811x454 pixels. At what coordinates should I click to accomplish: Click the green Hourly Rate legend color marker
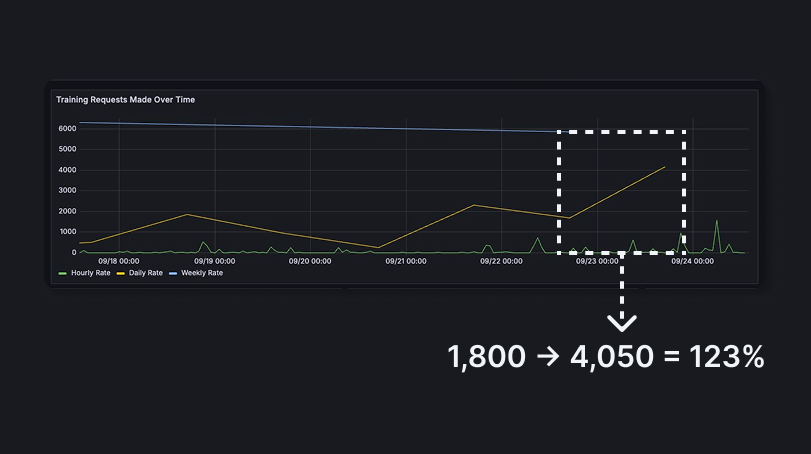click(x=63, y=272)
